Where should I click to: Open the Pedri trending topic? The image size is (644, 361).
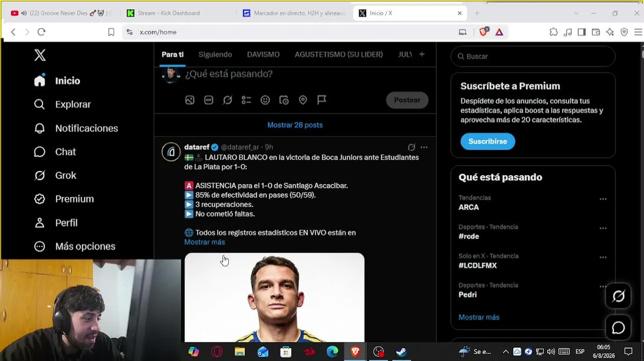pos(467,294)
